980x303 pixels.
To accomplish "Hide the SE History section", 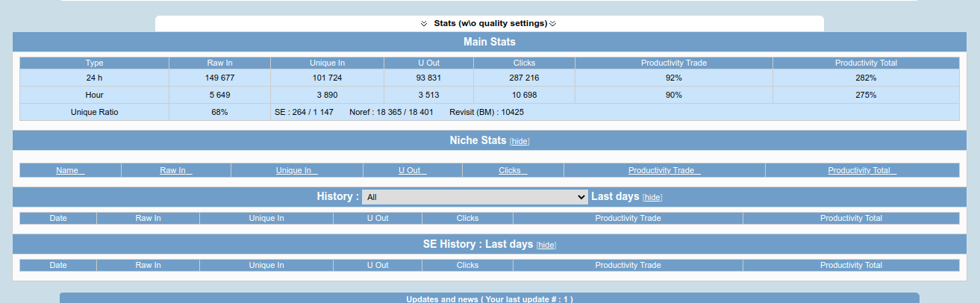I will tap(546, 245).
